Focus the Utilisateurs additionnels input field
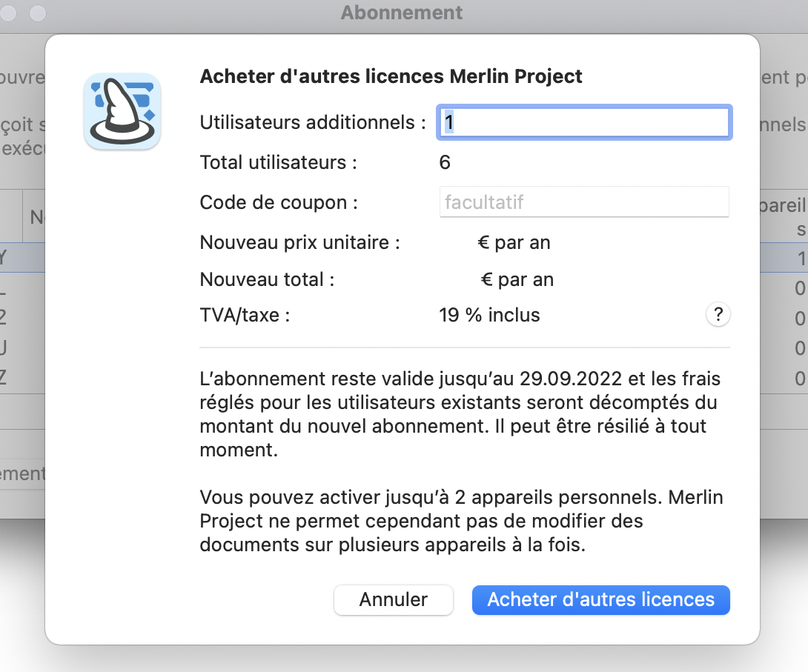This screenshot has height=672, width=808. point(584,122)
